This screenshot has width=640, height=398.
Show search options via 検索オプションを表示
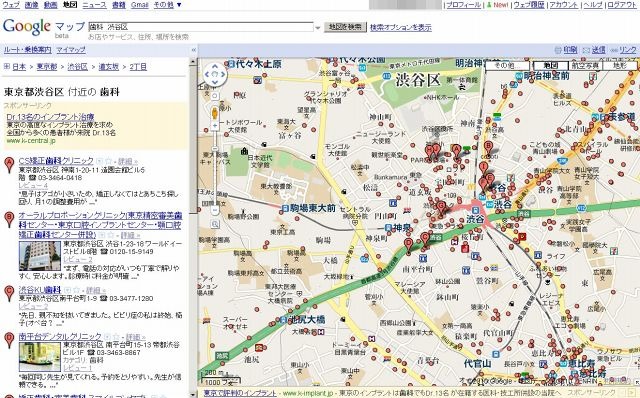click(401, 27)
